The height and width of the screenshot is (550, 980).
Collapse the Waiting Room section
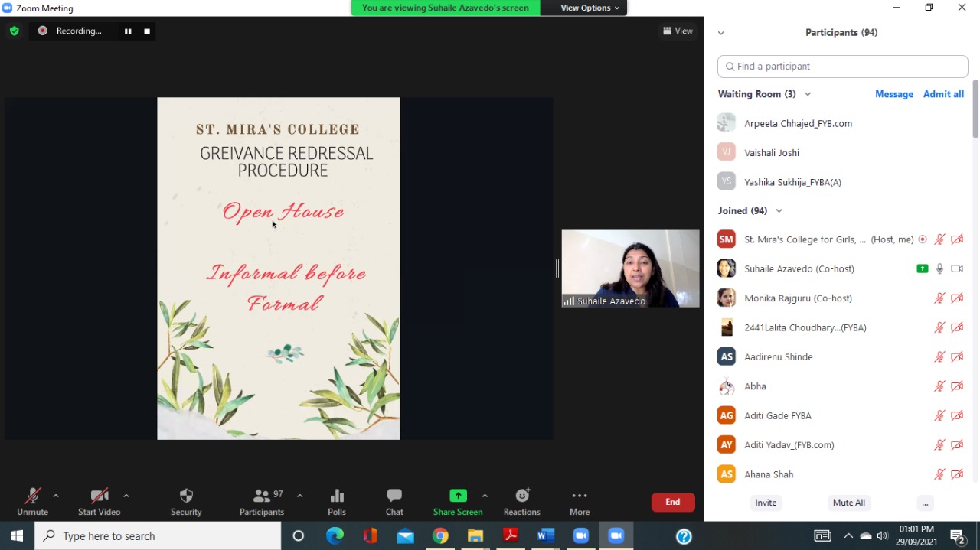pyautogui.click(x=808, y=94)
